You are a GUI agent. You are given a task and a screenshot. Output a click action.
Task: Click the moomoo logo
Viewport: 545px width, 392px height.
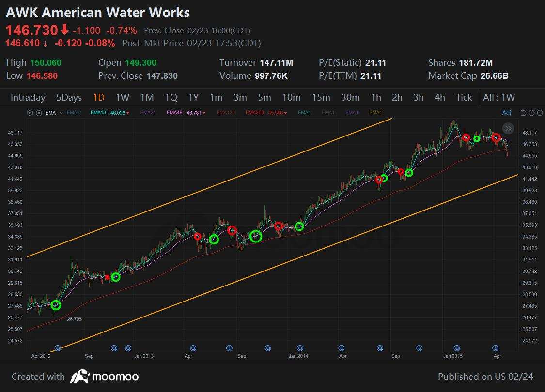click(104, 377)
